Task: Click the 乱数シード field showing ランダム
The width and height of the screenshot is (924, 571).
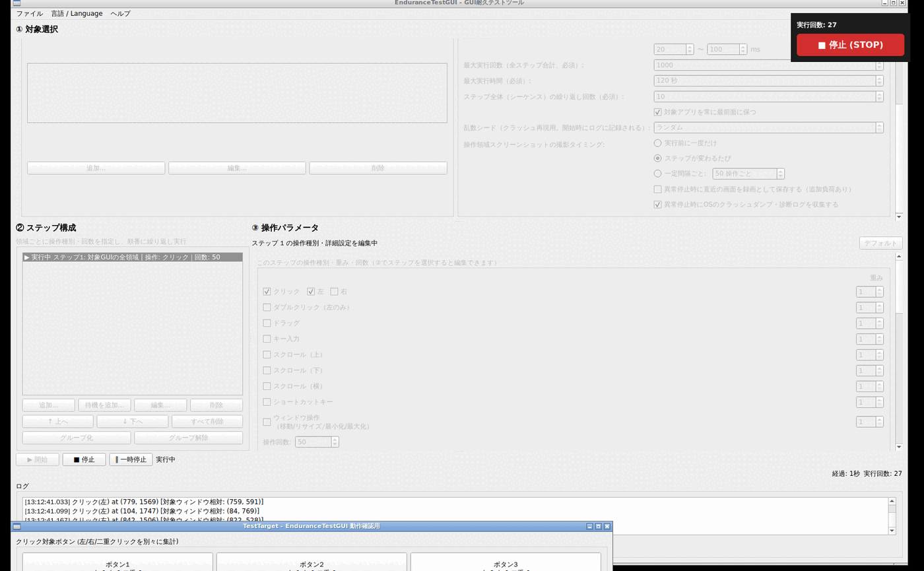Action: click(x=768, y=127)
